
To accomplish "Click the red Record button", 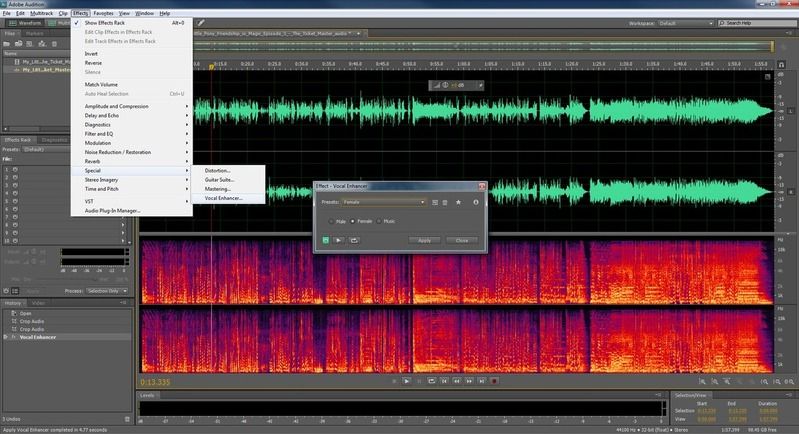I will (x=494, y=381).
